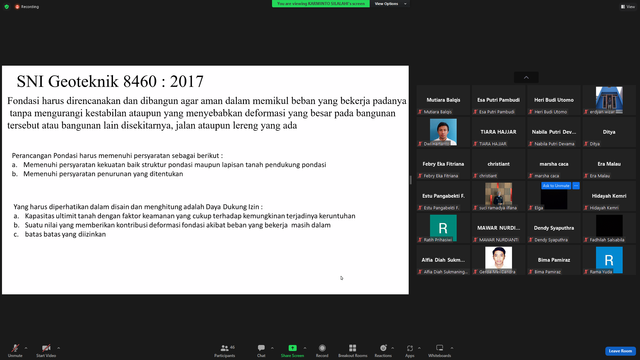Click muted mic icon on Era Malau tile
Image resolution: width=640 pixels, height=360 pixels.
(x=586, y=176)
